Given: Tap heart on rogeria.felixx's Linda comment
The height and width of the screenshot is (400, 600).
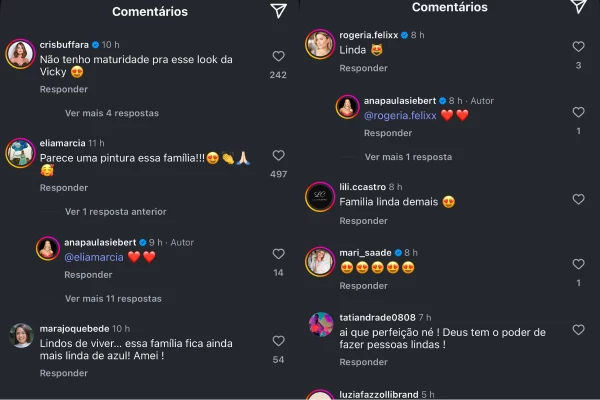Looking at the screenshot, I should (578, 47).
